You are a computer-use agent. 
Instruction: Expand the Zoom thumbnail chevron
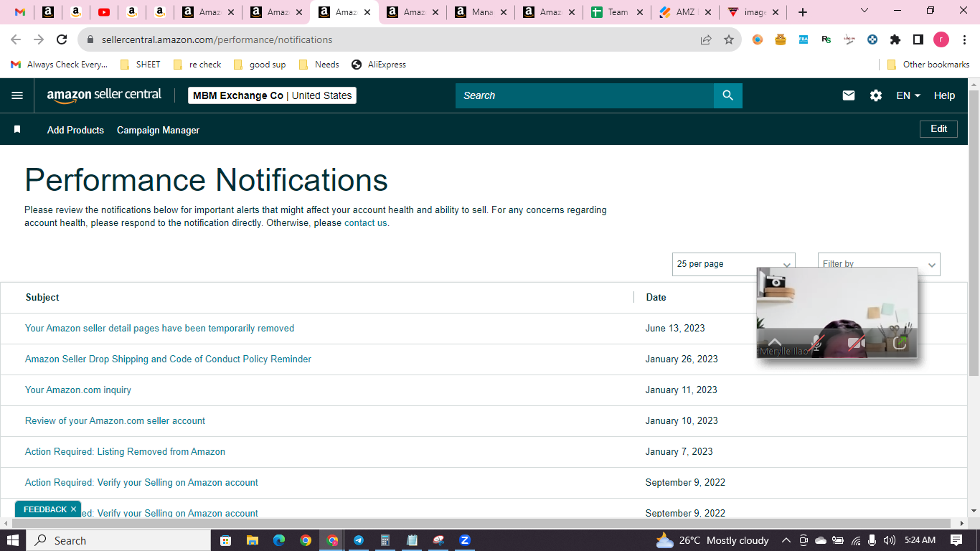coord(775,342)
